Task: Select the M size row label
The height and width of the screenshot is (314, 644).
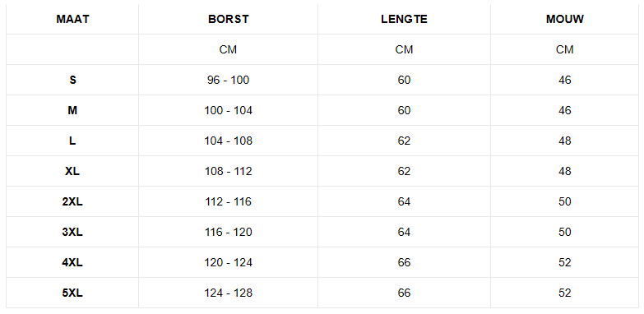Action: click(72, 110)
